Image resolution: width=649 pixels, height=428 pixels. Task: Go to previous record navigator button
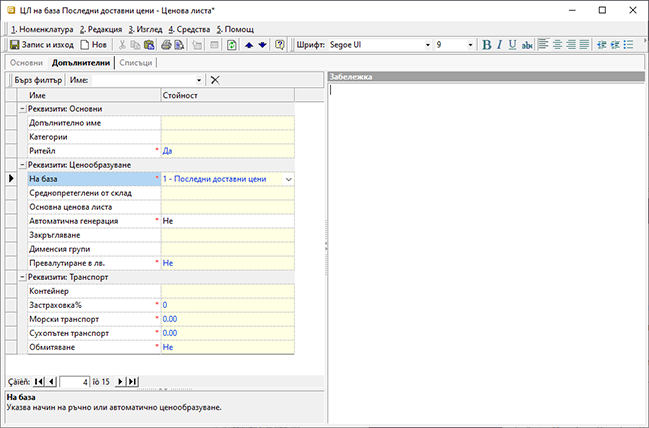click(x=51, y=382)
